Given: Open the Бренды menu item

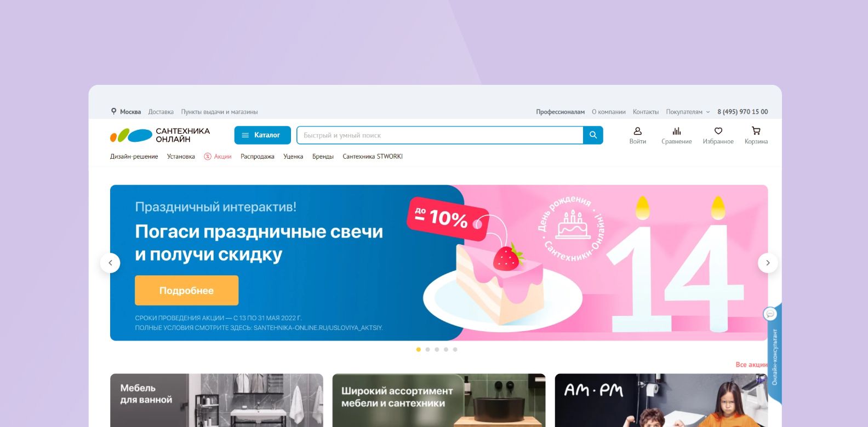Looking at the screenshot, I should pos(323,157).
